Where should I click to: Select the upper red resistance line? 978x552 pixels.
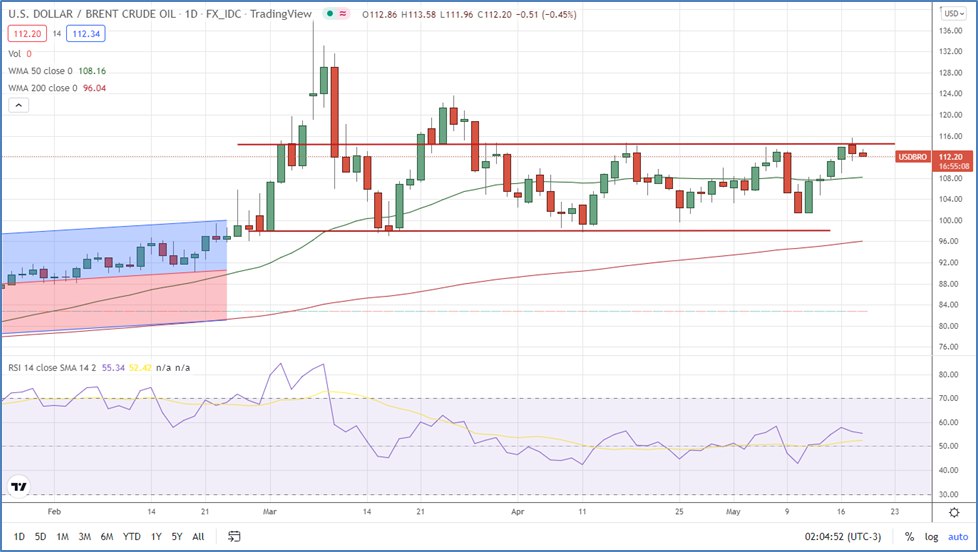[560, 144]
